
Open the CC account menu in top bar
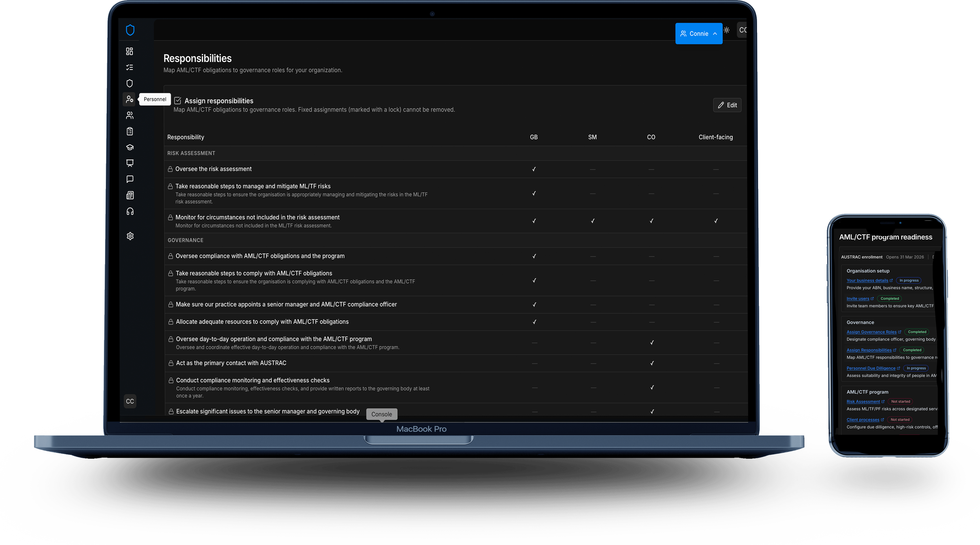[x=742, y=30]
